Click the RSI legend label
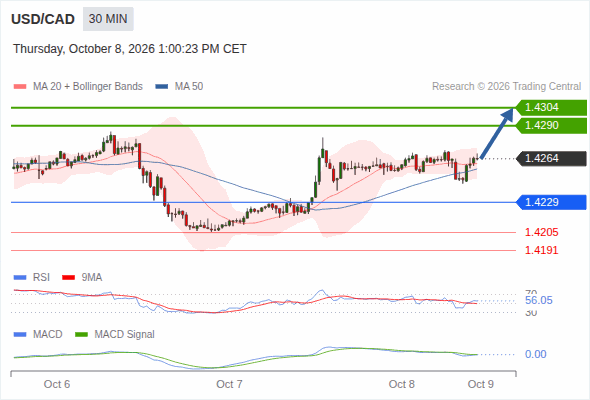 click(41, 278)
